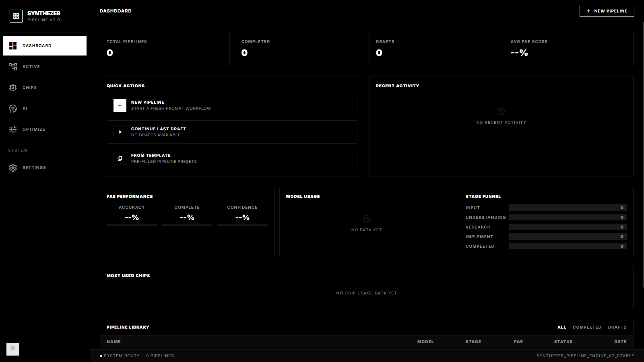This screenshot has width=644, height=362.
Task: Open Settings from the System section
Action: (34, 167)
